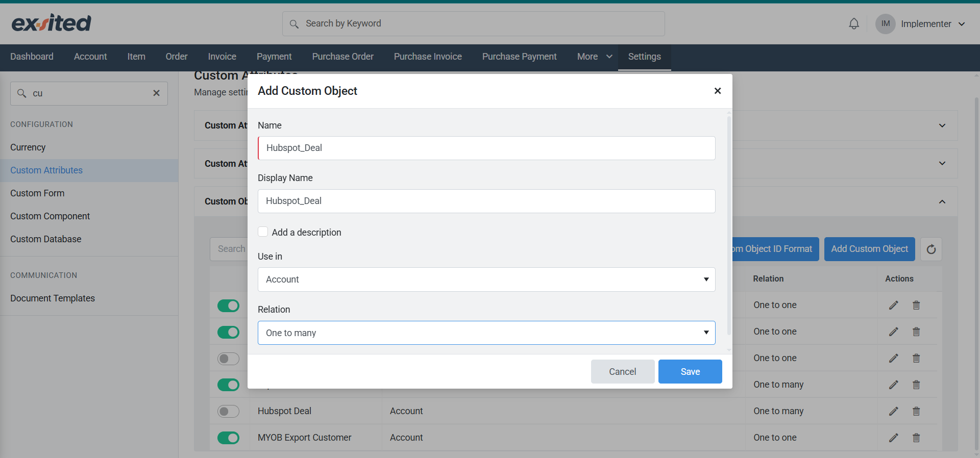Open the Account tab
The width and height of the screenshot is (980, 458).
click(90, 57)
